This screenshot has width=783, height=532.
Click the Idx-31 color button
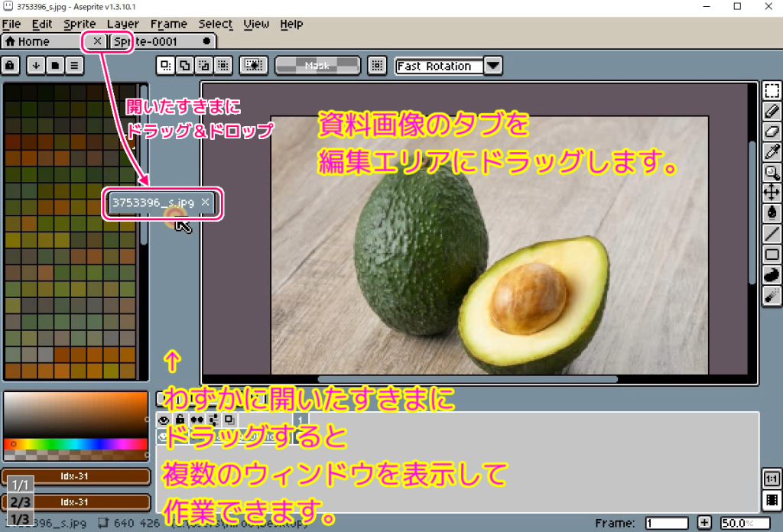coord(76,475)
